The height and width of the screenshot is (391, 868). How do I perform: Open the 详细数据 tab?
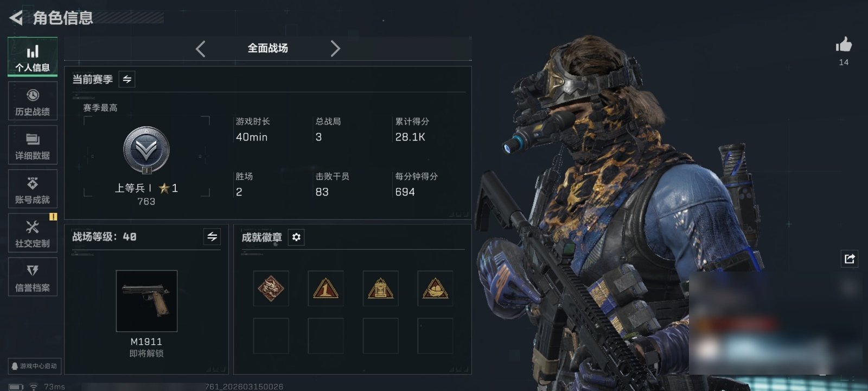tap(33, 145)
